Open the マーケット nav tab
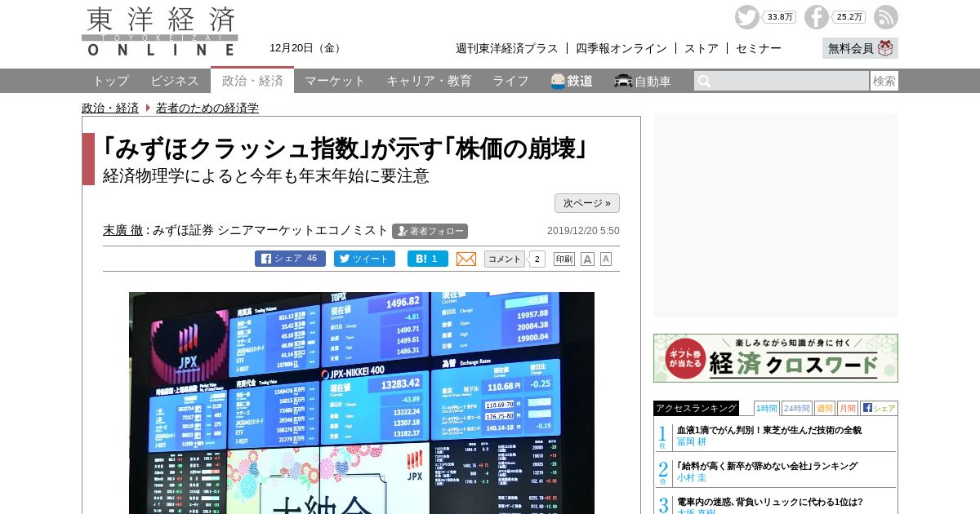This screenshot has height=514, width=980. pos(335,81)
